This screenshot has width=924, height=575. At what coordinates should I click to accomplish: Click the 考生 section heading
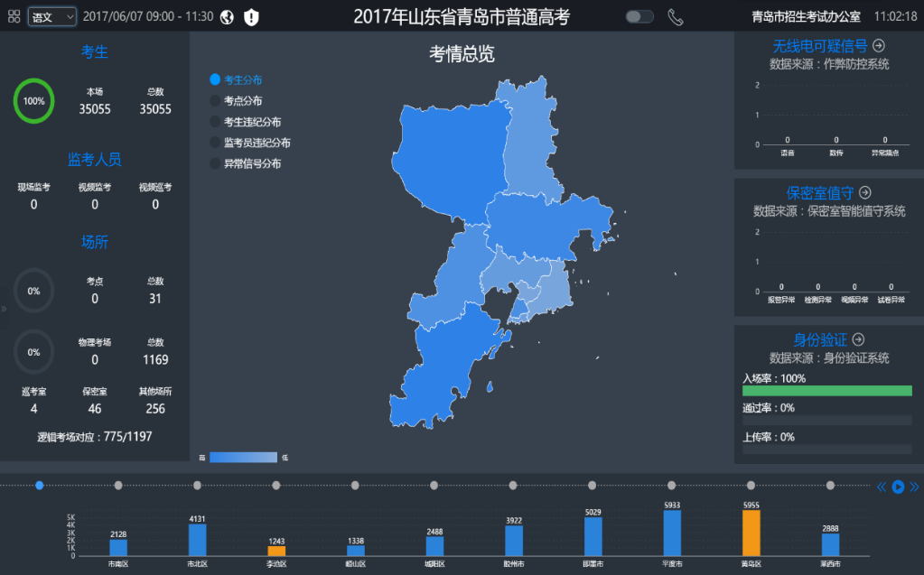click(95, 52)
